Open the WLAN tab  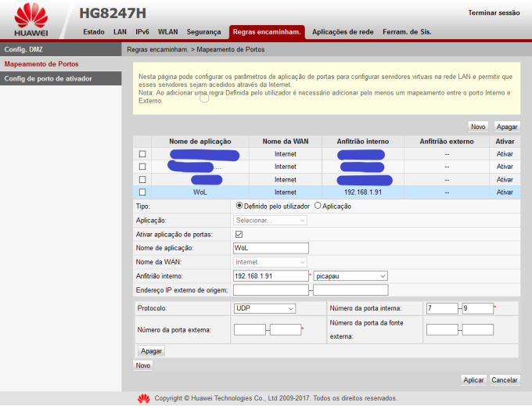click(x=167, y=32)
